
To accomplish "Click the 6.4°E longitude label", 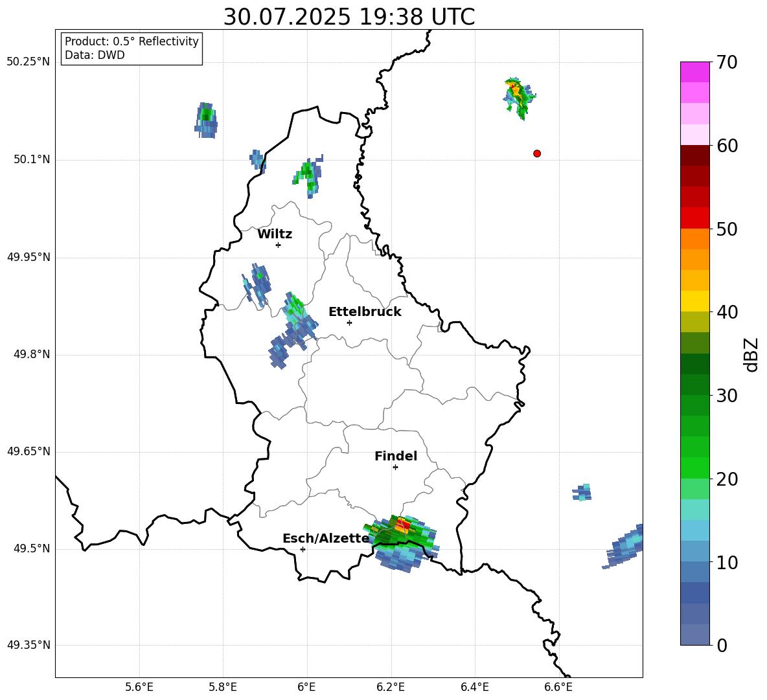I will pyautogui.click(x=475, y=687).
